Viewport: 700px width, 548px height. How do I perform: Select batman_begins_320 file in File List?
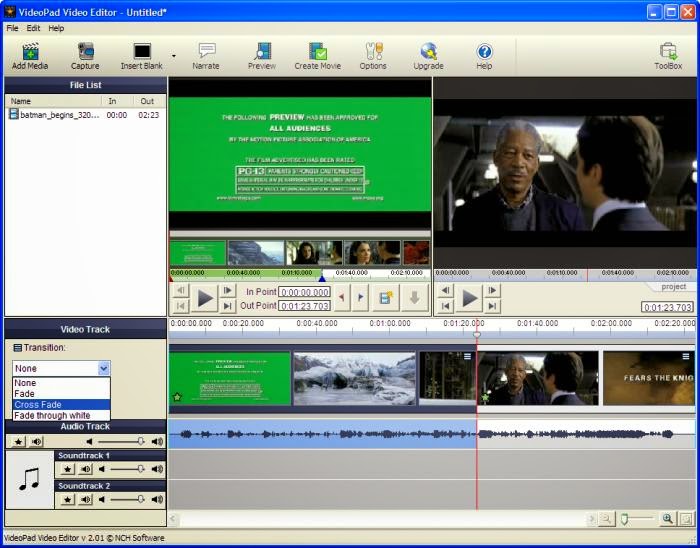tap(85, 115)
